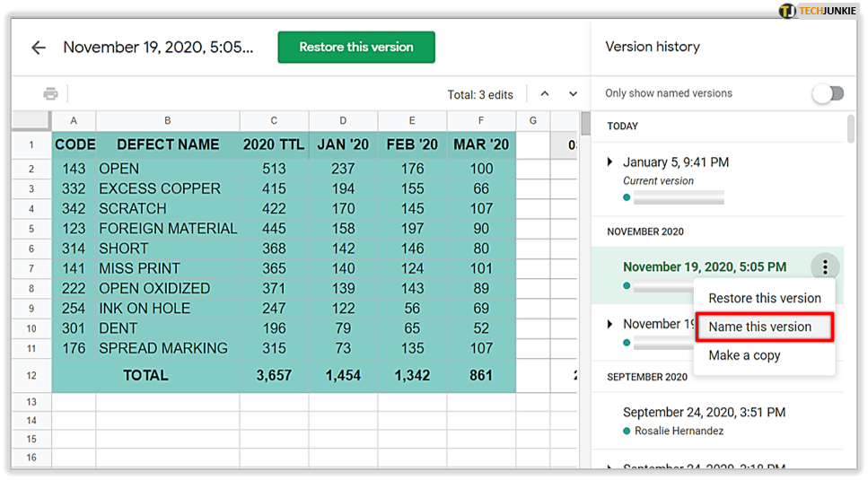Screen dimensions: 868x480
Task: Click the version history panel scrollbar
Action: (x=850, y=130)
